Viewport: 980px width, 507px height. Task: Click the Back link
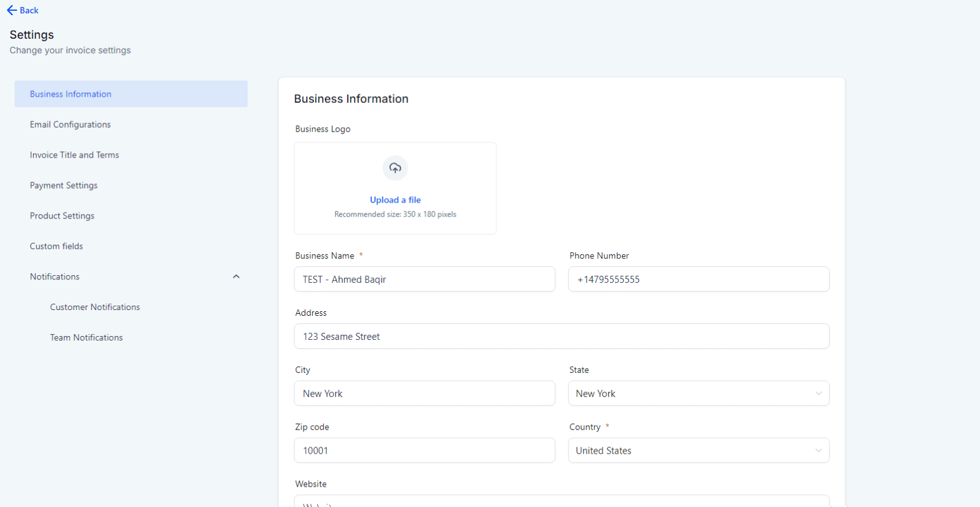point(23,10)
